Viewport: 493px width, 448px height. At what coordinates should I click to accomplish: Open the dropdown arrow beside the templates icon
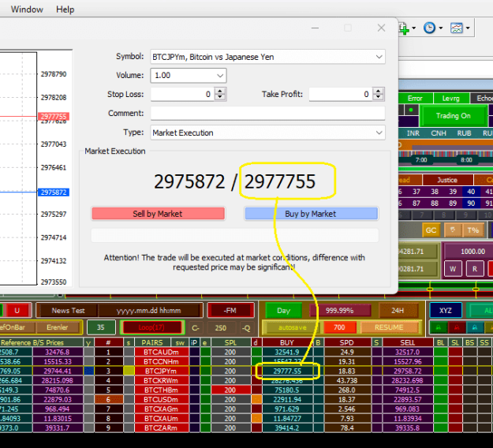468,28
